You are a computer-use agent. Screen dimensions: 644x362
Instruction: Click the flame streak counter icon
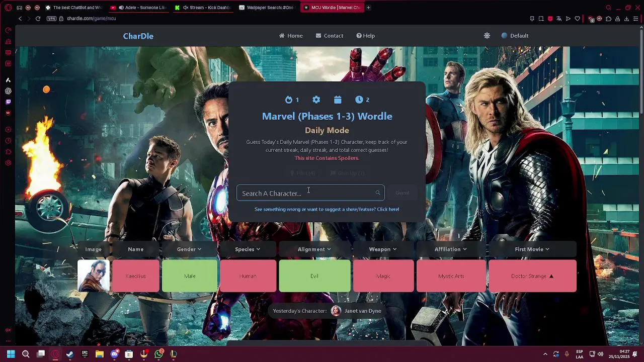[x=289, y=100]
